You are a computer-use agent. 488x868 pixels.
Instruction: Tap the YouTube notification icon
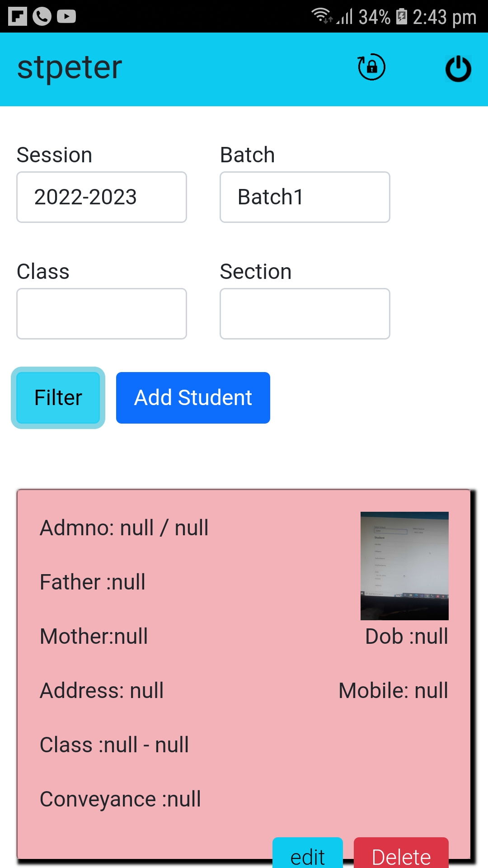coord(67,16)
